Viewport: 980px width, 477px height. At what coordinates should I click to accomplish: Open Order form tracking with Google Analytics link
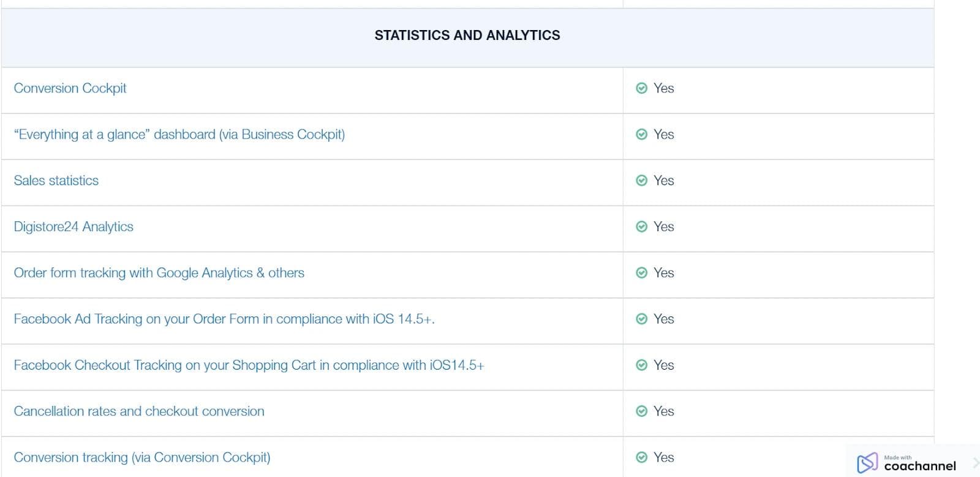point(159,273)
